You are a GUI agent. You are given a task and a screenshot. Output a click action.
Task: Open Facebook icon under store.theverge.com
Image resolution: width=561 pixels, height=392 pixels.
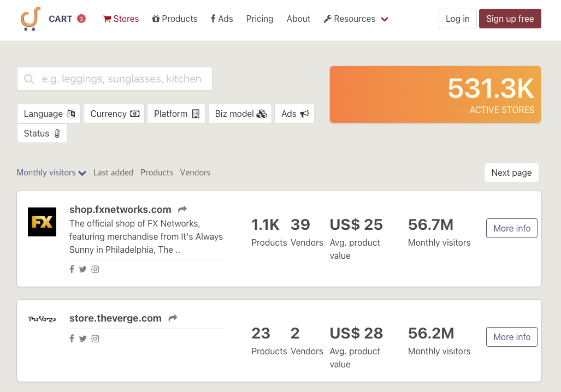tap(72, 338)
